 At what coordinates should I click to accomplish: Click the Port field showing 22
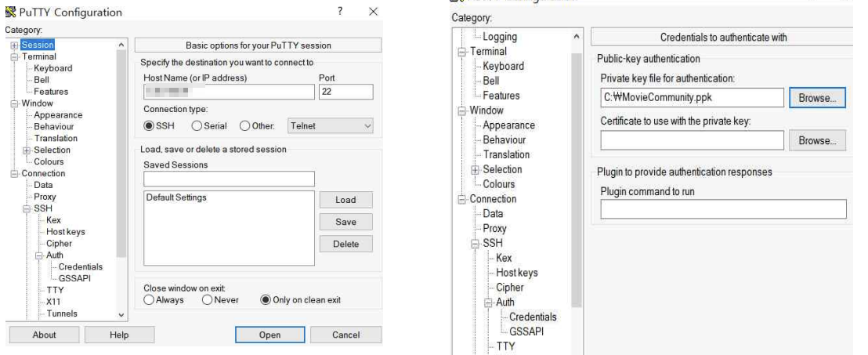tap(346, 92)
